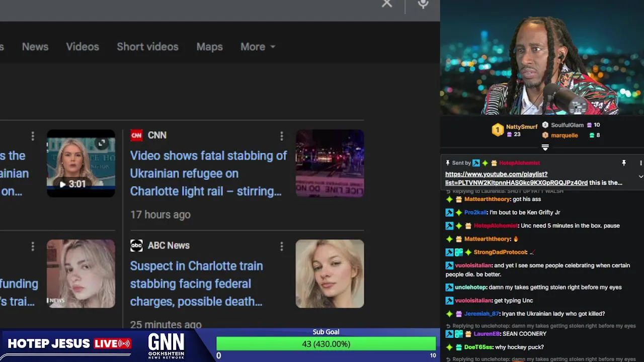Image resolution: width=644 pixels, height=362 pixels.
Task: Click the unclehotep username in chat
Action: [470, 288]
